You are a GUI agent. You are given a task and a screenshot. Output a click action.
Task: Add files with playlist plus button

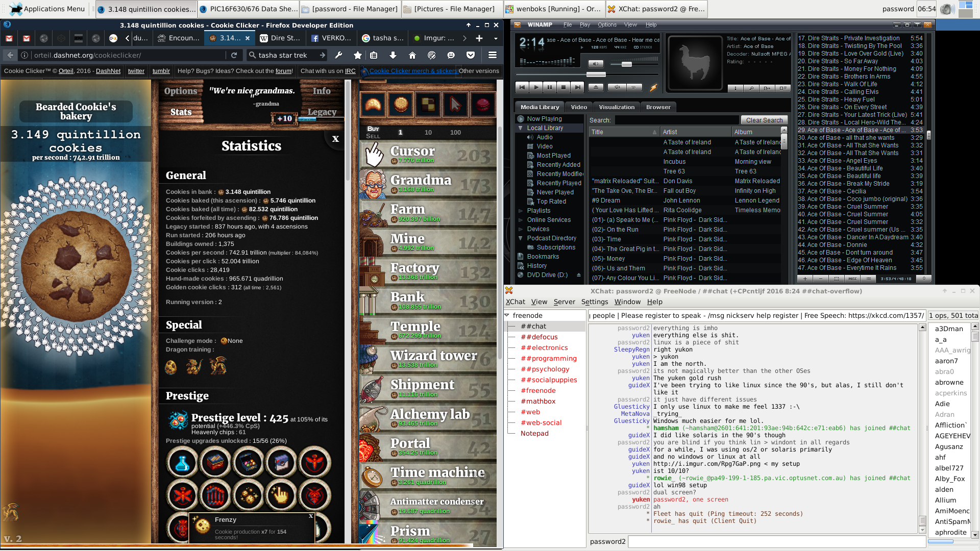(805, 279)
